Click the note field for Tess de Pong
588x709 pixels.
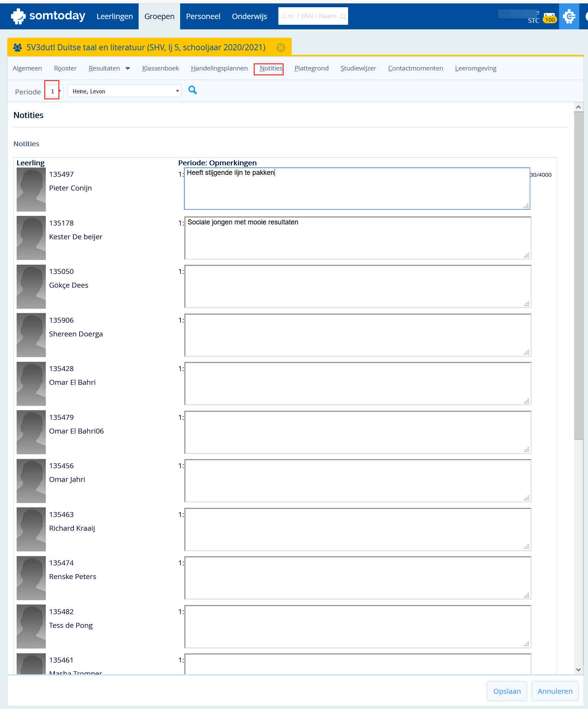(358, 627)
